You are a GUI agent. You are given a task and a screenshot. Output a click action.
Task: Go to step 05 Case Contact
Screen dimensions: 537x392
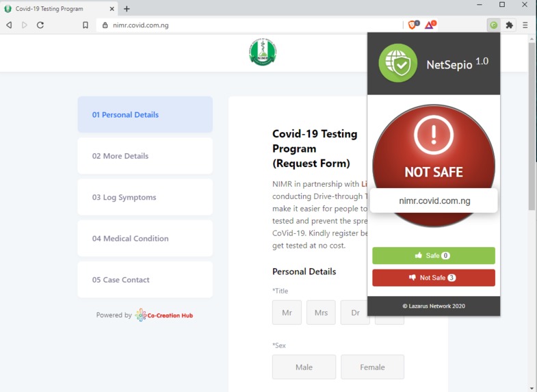point(145,280)
